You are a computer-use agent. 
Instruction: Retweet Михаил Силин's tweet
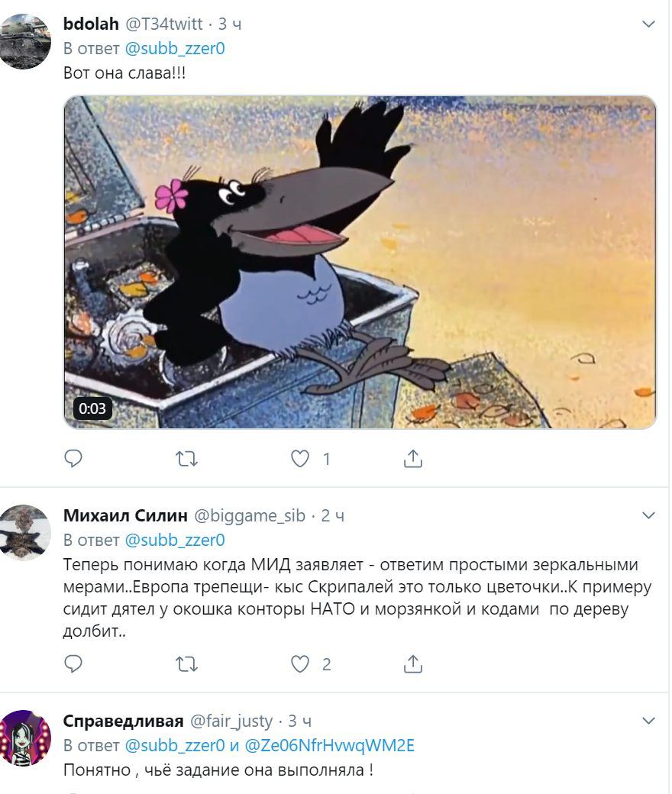coord(186,664)
